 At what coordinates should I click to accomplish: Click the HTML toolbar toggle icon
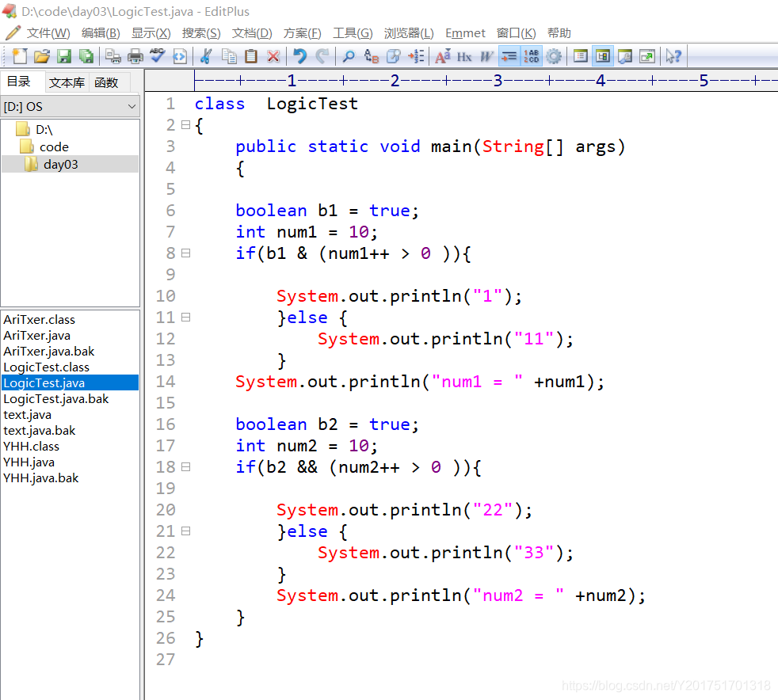click(180, 56)
